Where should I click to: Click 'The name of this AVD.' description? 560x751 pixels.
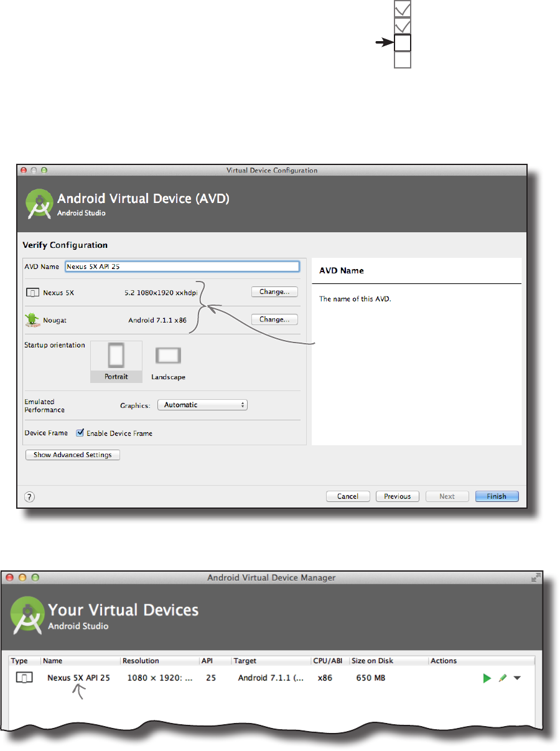[355, 299]
